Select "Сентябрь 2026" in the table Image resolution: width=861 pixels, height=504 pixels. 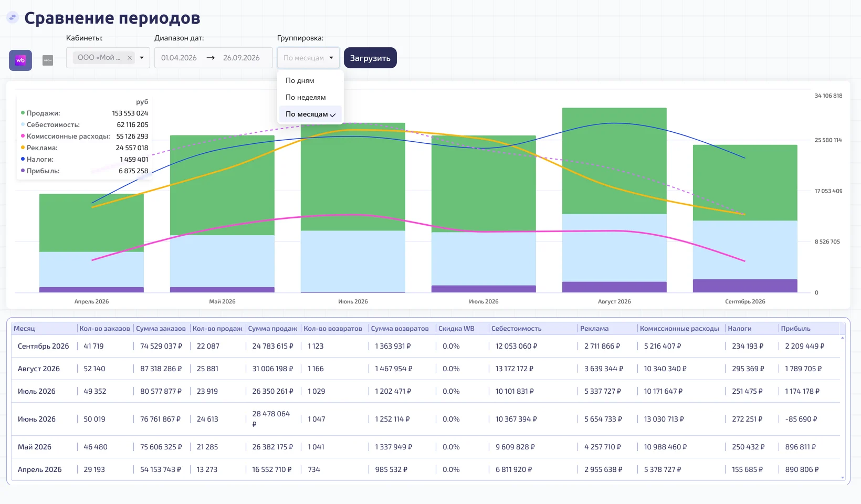tap(44, 346)
